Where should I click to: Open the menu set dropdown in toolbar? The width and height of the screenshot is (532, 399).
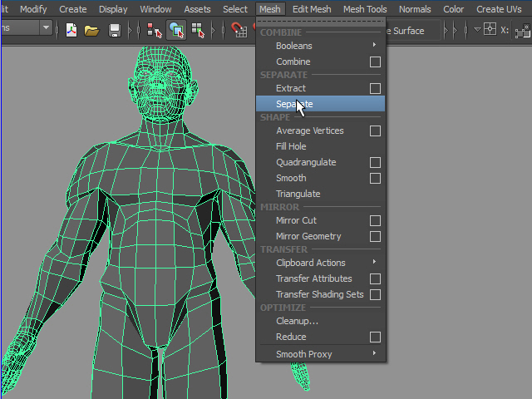[x=46, y=27]
